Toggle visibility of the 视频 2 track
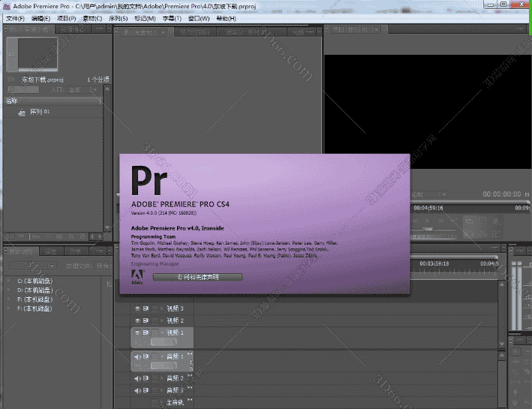 point(137,320)
